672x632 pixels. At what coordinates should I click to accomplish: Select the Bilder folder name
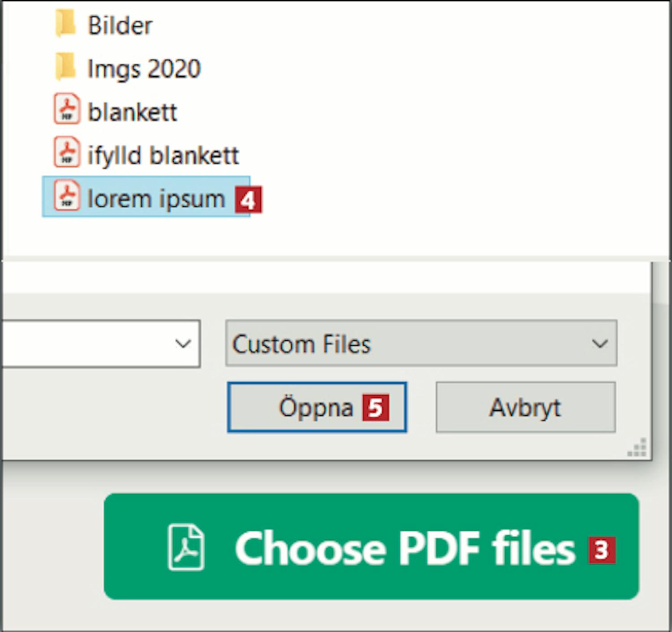click(120, 26)
